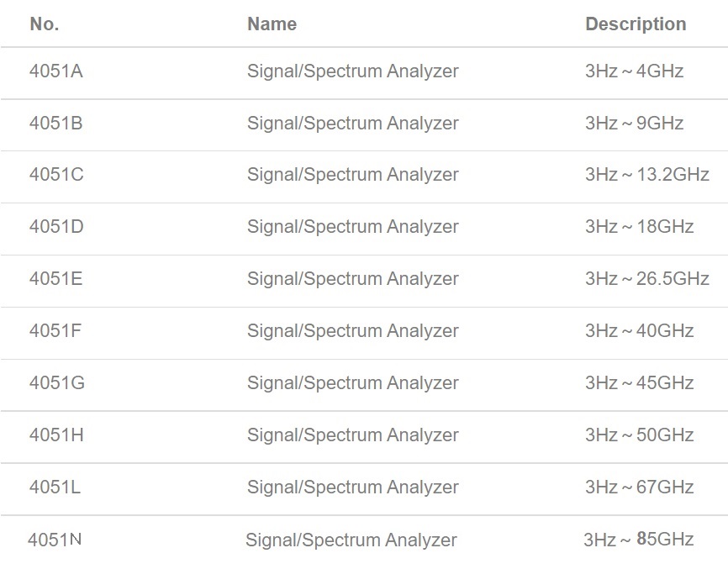
Task: Click Signal/Spectrum Analyzer name in 4051N row
Action: pos(351,540)
